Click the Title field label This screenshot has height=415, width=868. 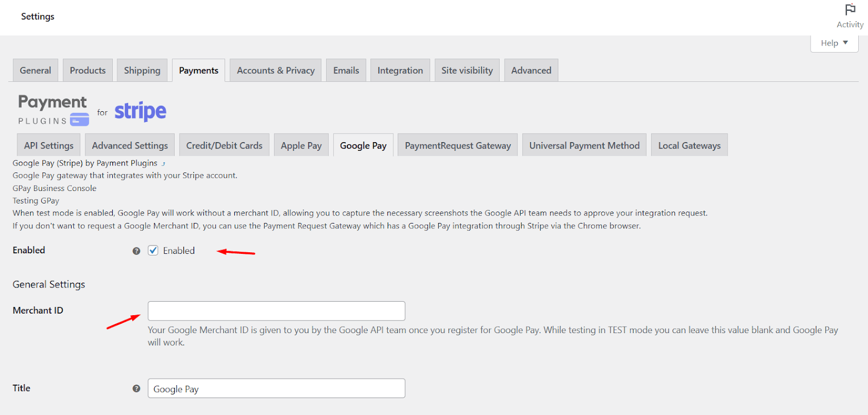21,388
